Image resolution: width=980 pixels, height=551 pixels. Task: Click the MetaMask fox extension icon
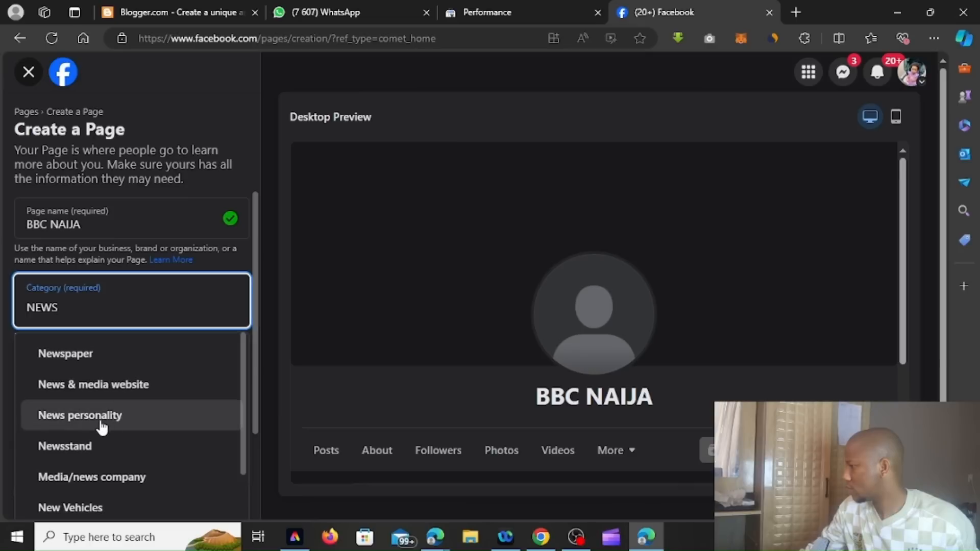[x=741, y=38]
